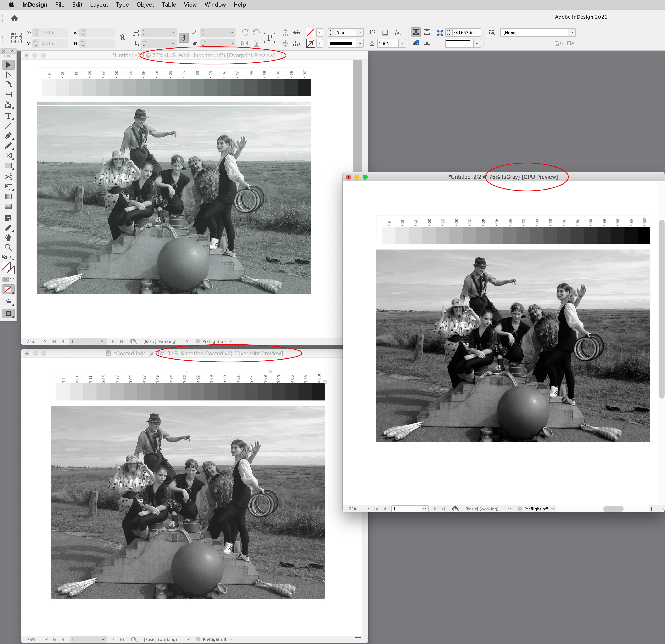Open the [None] object style dropdown
The width and height of the screenshot is (665, 644).
pos(572,33)
